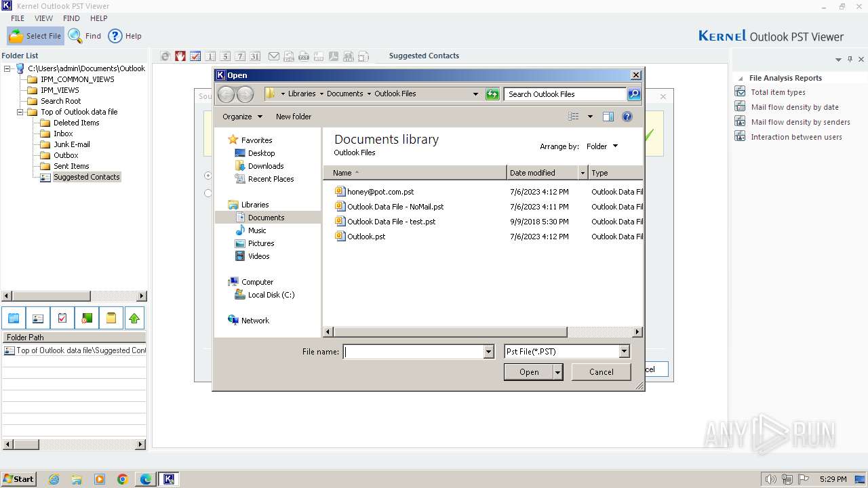Select Outlook Data File - test.pst
The image size is (868, 488).
[391, 222]
